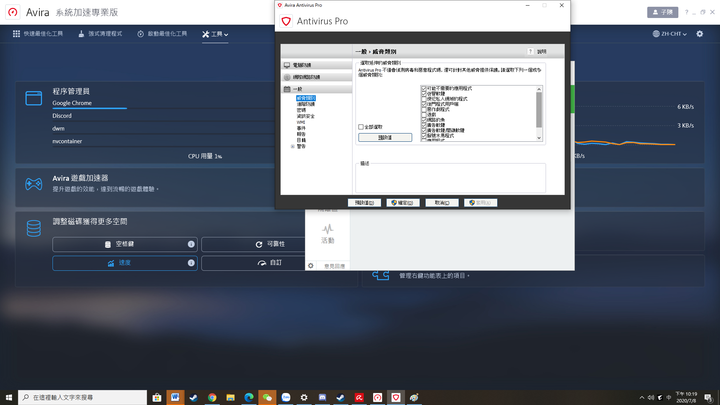Click the 空格鍵 disk option button
The height and width of the screenshot is (405, 720).
(125, 244)
